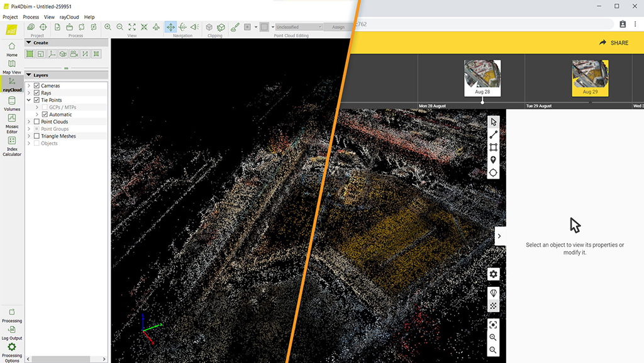Click the zoom out toolbar icon
The height and width of the screenshot is (363, 644).
pyautogui.click(x=120, y=27)
